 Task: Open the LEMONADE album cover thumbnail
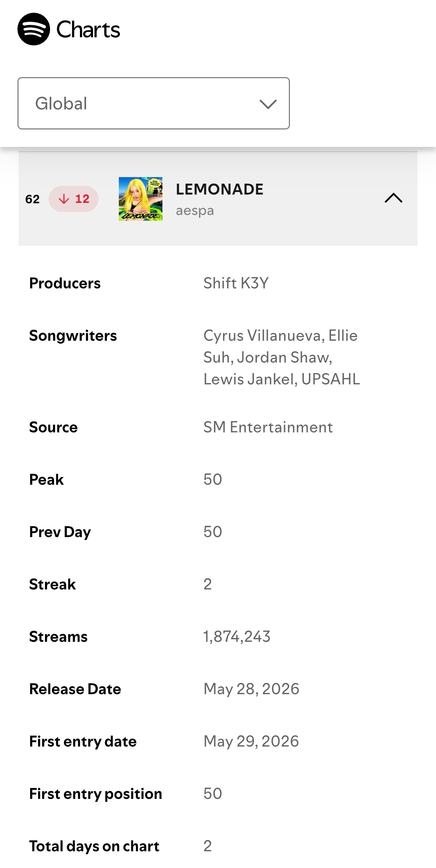(x=141, y=199)
